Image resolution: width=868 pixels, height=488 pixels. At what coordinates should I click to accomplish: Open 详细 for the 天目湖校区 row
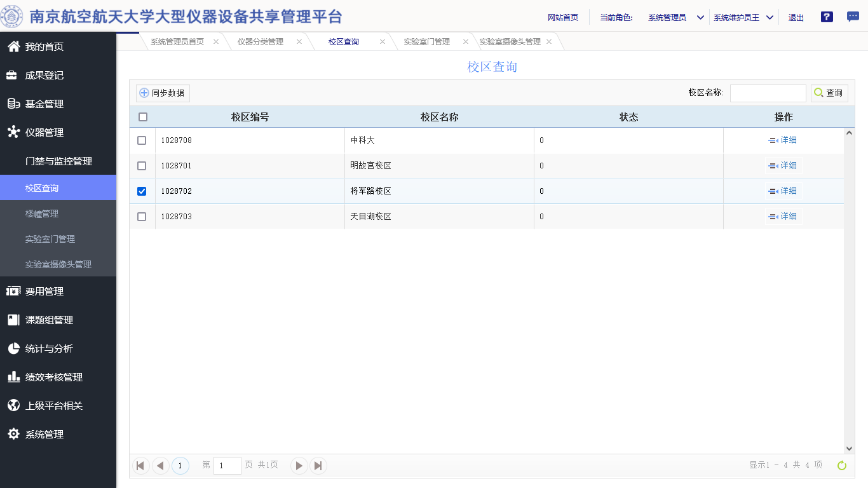pyautogui.click(x=783, y=216)
